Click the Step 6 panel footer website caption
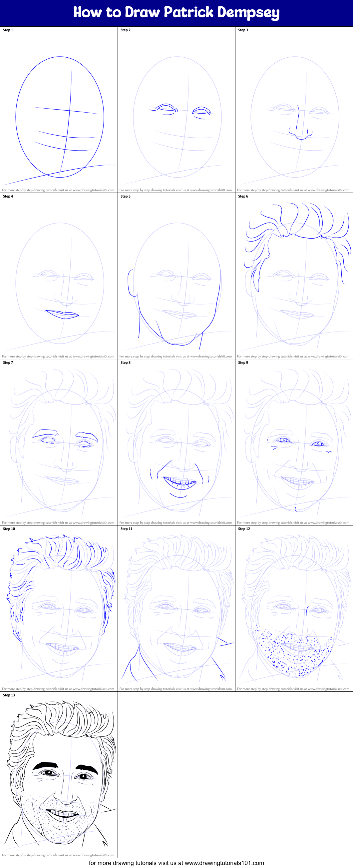The height and width of the screenshot is (868, 353). (x=293, y=356)
